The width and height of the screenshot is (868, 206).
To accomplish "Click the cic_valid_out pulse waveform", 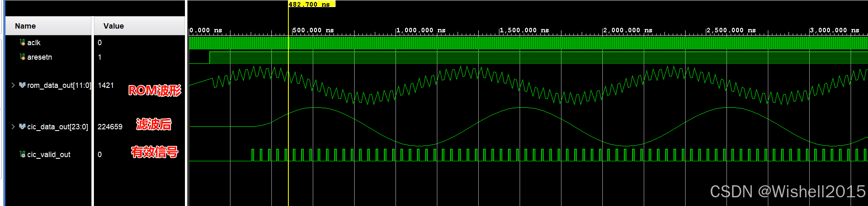I will 528,155.
